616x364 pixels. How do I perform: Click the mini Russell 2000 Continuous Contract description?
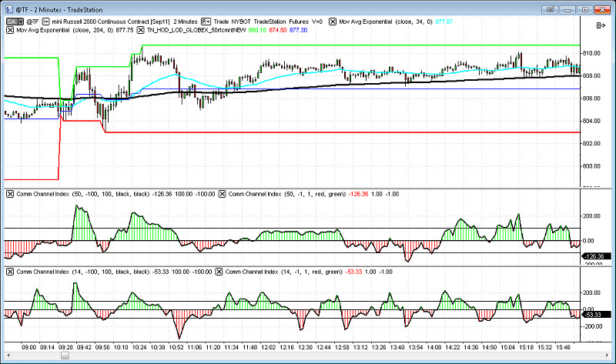coord(111,22)
